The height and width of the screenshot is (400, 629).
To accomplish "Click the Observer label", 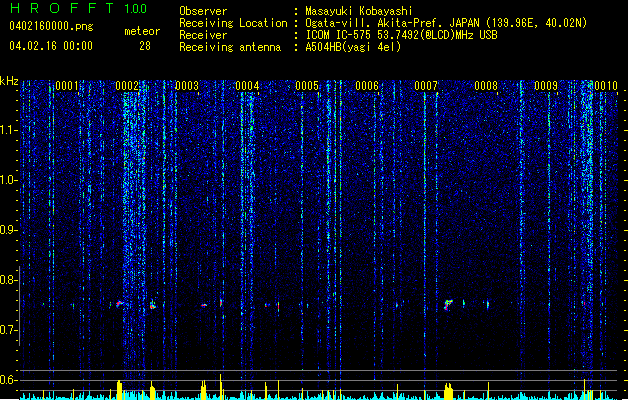I will coord(203,11).
